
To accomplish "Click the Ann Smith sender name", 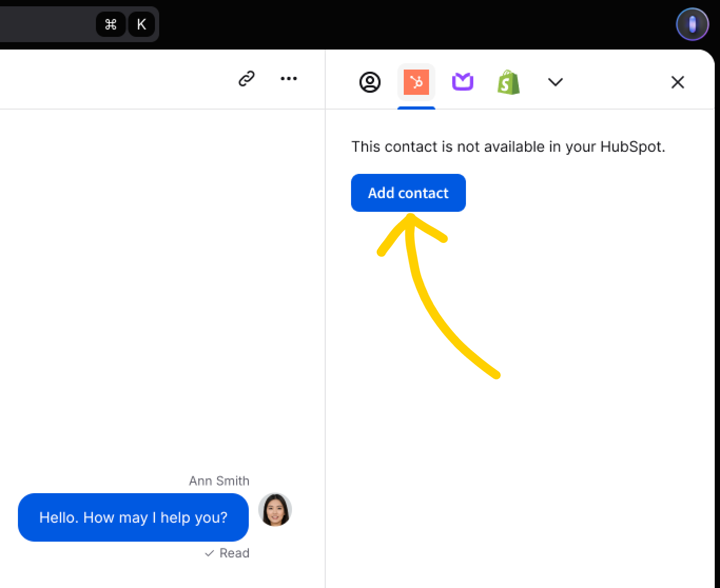I will (219, 481).
